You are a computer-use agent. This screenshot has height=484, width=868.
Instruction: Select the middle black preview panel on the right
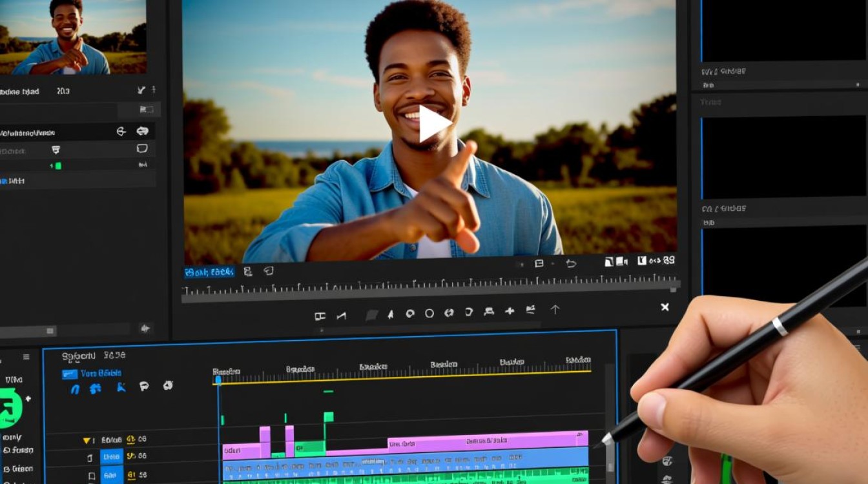[784, 158]
